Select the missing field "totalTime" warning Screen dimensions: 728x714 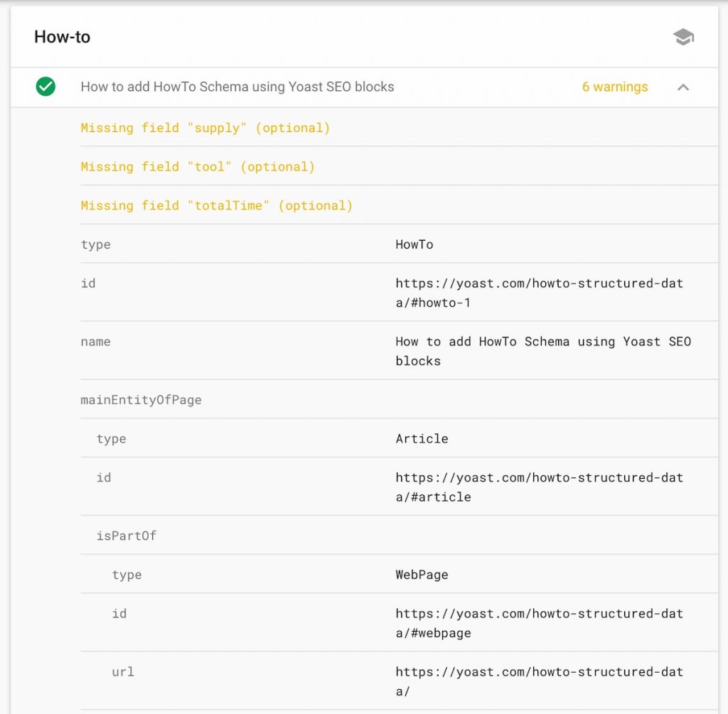pyautogui.click(x=216, y=206)
